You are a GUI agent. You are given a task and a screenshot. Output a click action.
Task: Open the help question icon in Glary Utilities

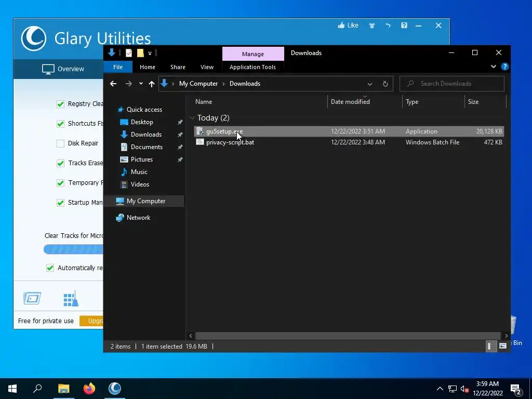click(404, 25)
